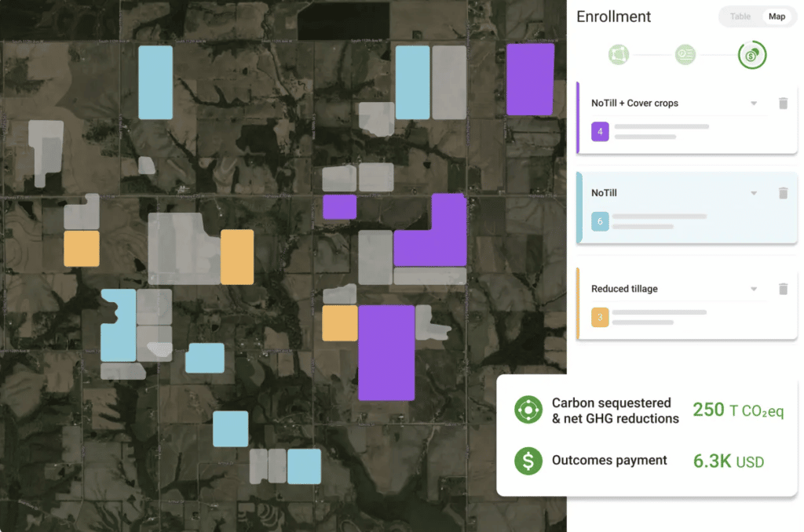Click the field boundary step icon

coord(619,54)
